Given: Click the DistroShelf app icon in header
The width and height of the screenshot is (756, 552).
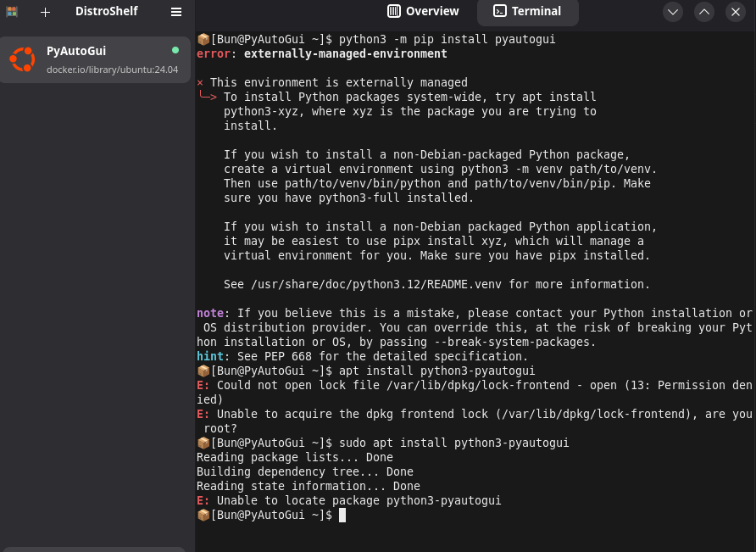Looking at the screenshot, I should 12,12.
